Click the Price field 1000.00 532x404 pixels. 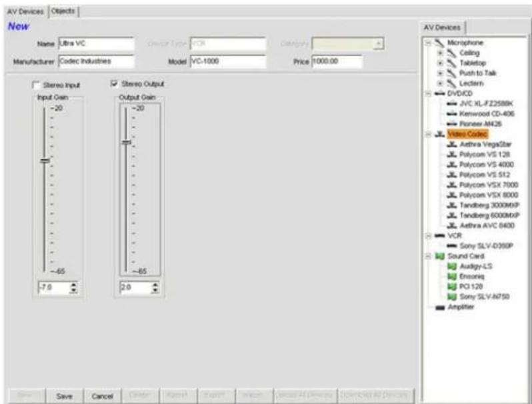[337, 61]
